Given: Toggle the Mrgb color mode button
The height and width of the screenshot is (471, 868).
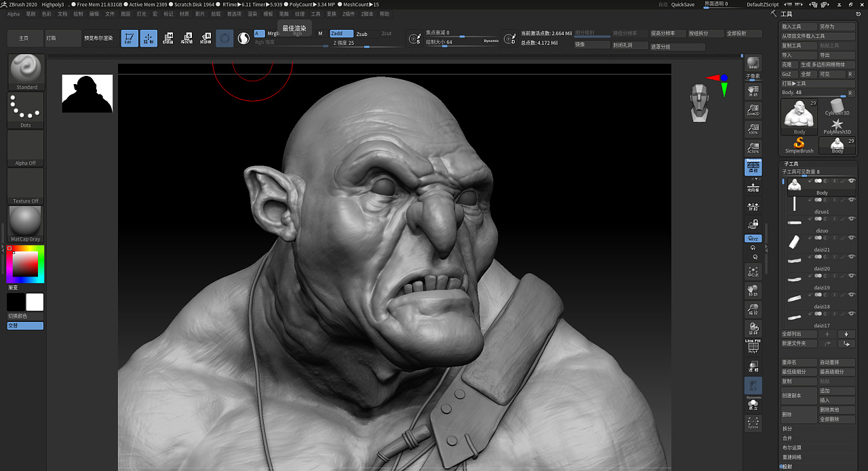Looking at the screenshot, I should click(274, 33).
